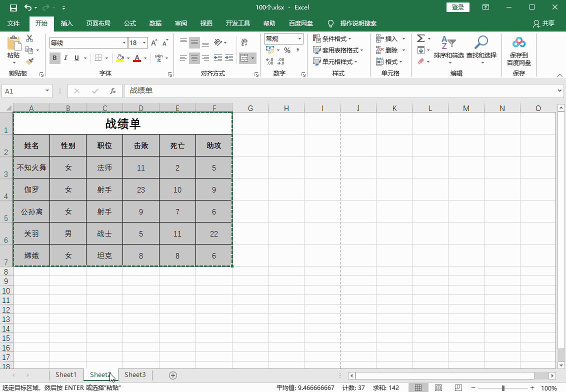Click increase font size icon
This screenshot has height=392, width=566.
tap(154, 43)
